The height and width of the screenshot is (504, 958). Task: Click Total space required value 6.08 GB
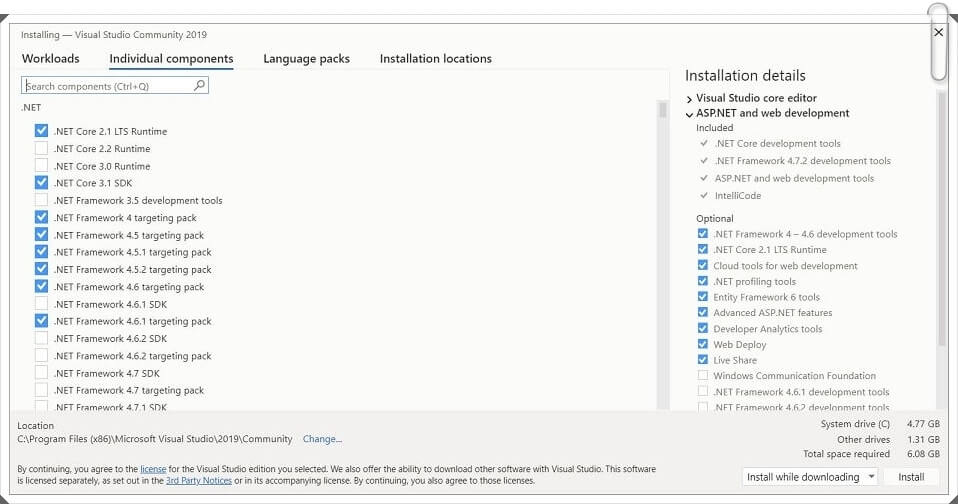(x=923, y=454)
